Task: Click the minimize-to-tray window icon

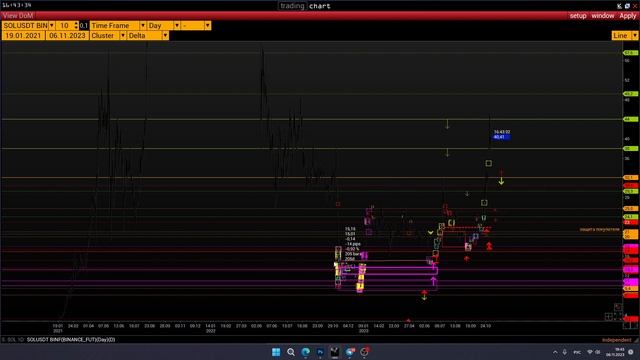Action: (619, 6)
